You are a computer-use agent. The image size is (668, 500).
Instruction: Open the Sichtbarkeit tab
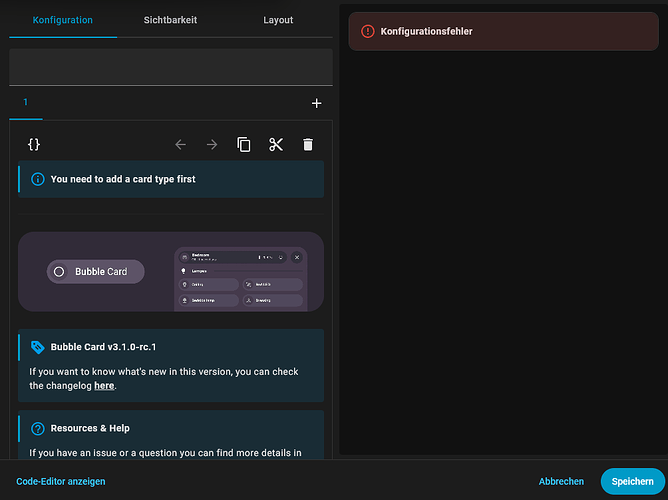(x=171, y=20)
